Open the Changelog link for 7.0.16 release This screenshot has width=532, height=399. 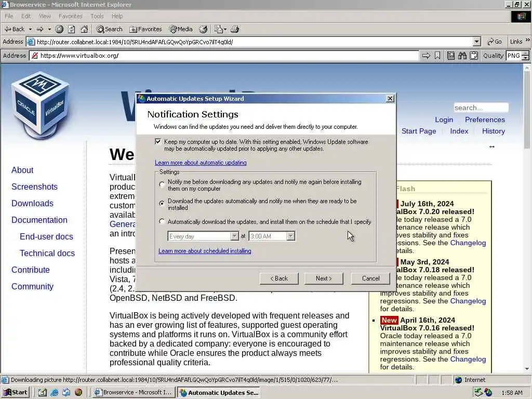click(468, 360)
